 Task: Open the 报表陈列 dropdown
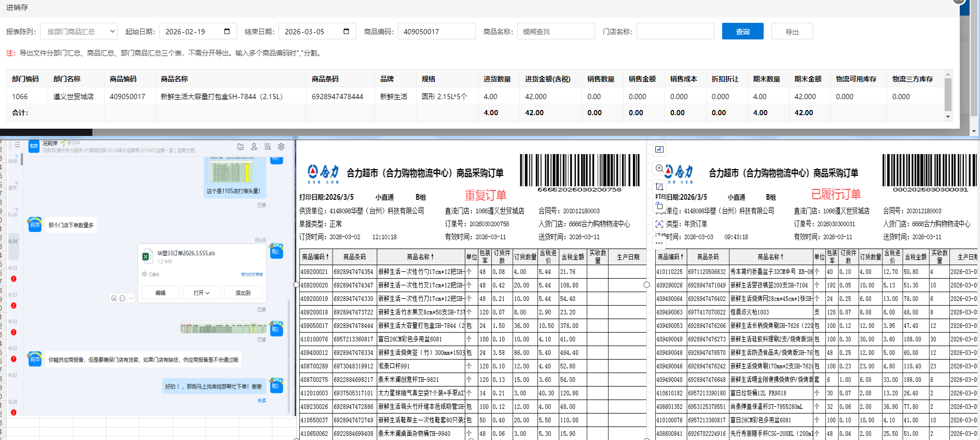[x=79, y=32]
